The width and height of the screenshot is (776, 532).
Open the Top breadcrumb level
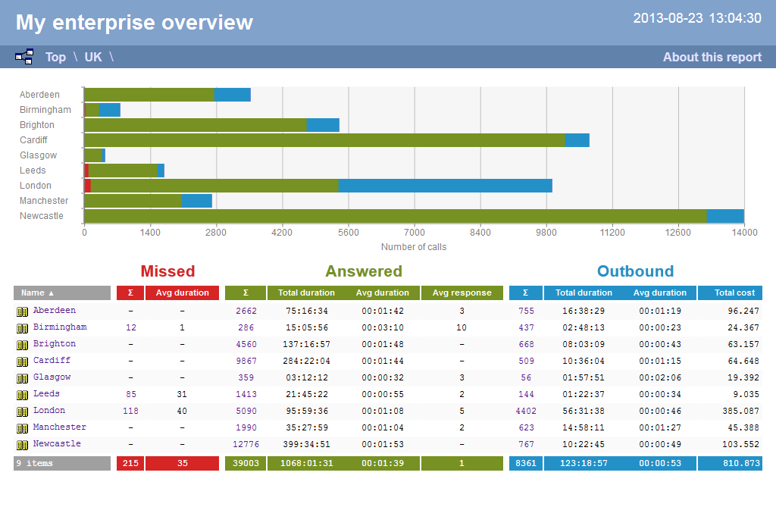(x=55, y=56)
